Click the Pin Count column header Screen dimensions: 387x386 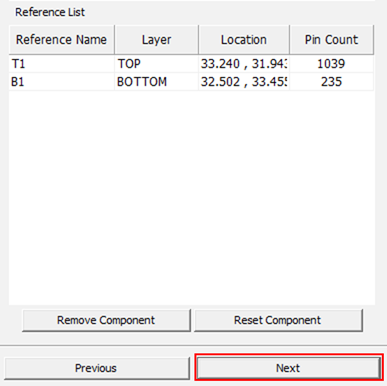point(332,40)
